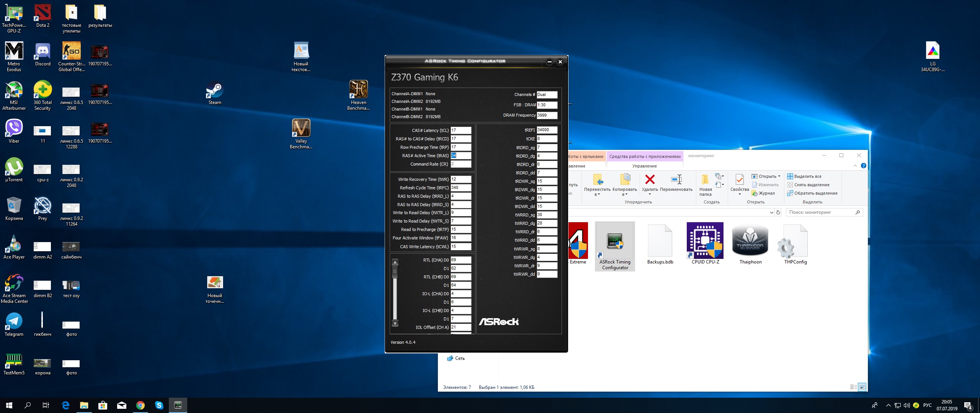Switch to large thumbnails view in status bar
Image resolution: width=980 pixels, height=413 pixels.
pos(862,387)
